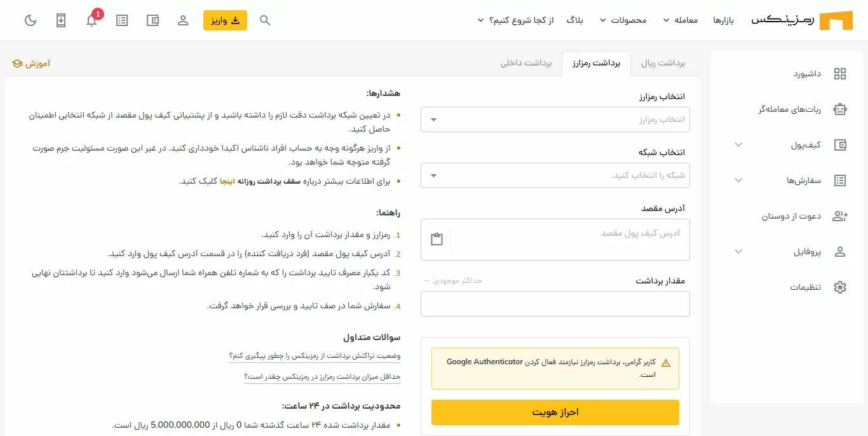Open the آموزش tutorial link

pos(31,64)
